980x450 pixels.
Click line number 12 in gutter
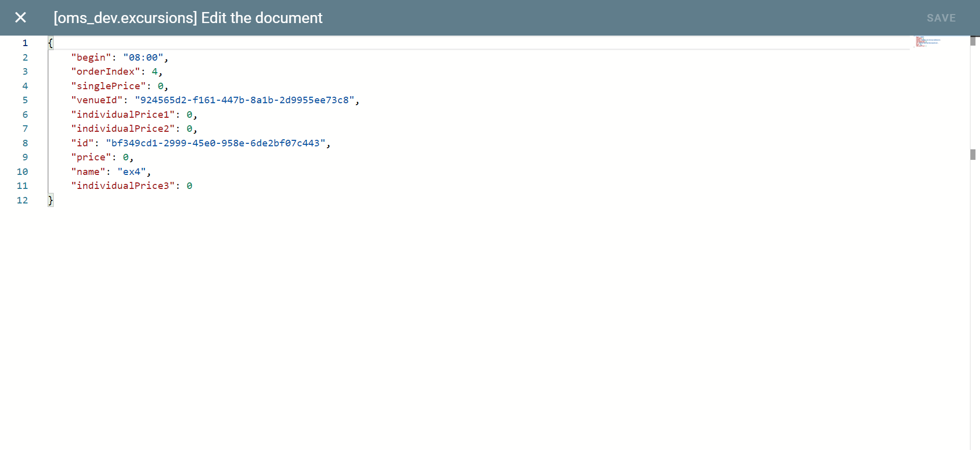pyautogui.click(x=23, y=200)
